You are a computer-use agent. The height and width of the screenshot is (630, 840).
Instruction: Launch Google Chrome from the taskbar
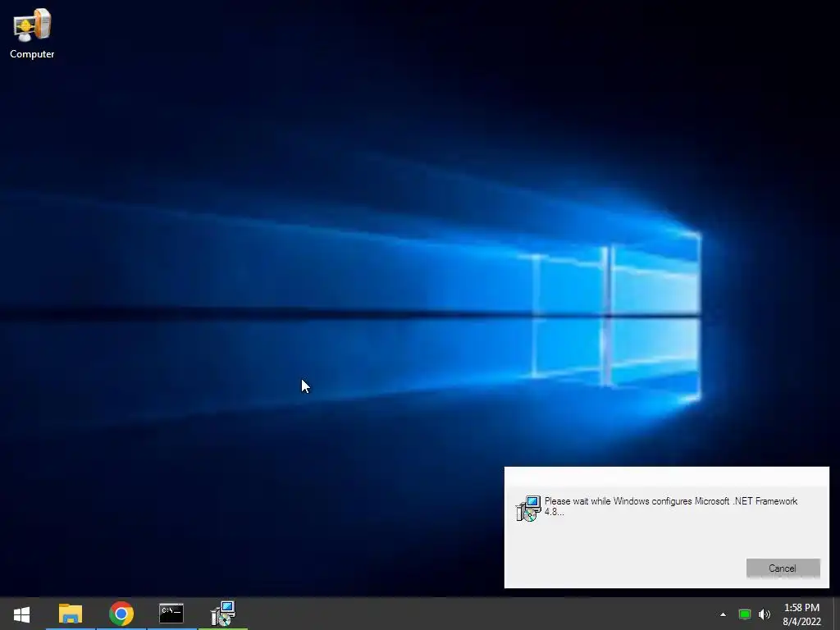click(x=121, y=614)
